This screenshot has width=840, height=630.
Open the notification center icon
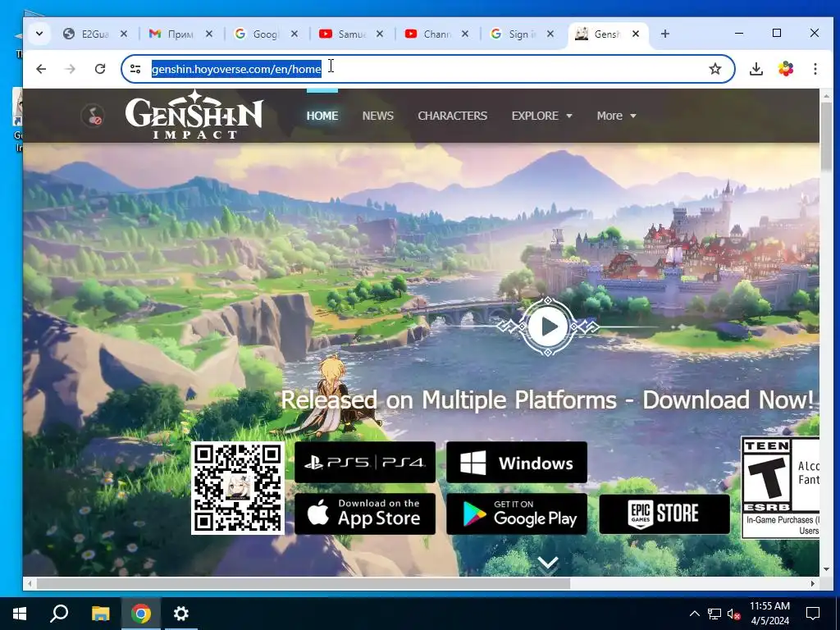(813, 614)
